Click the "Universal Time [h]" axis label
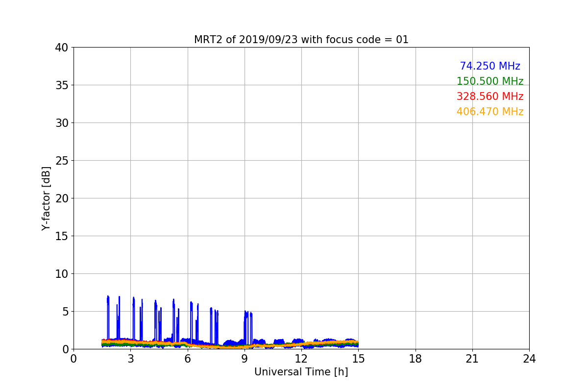588x392 pixels. pos(301,372)
